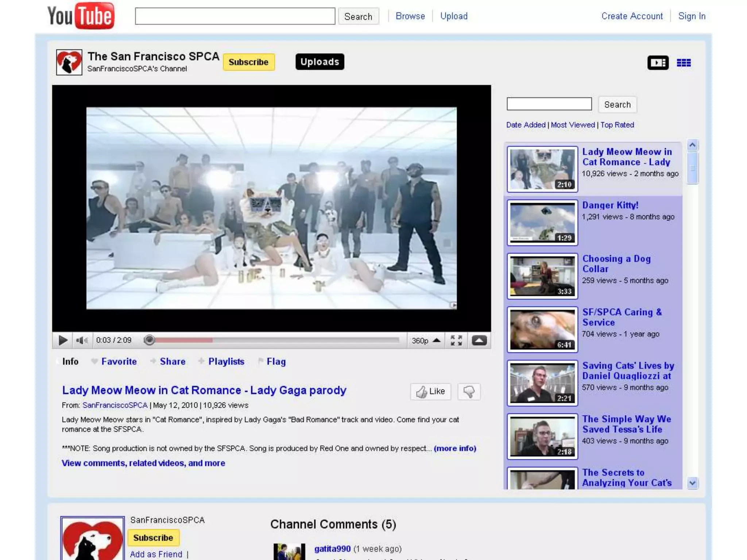Open the Danger Kitty! video thumbnail
Viewport: 747px width, 560px height.
542,222
